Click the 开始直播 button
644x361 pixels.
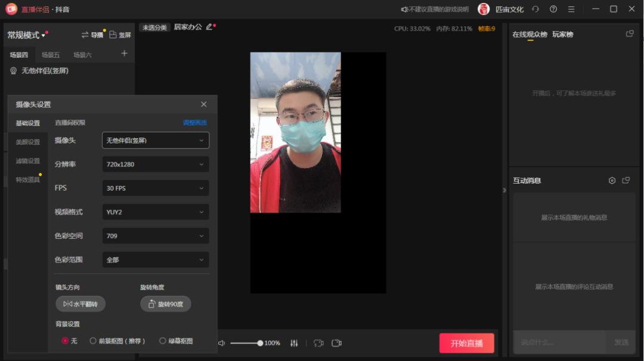coord(467,343)
